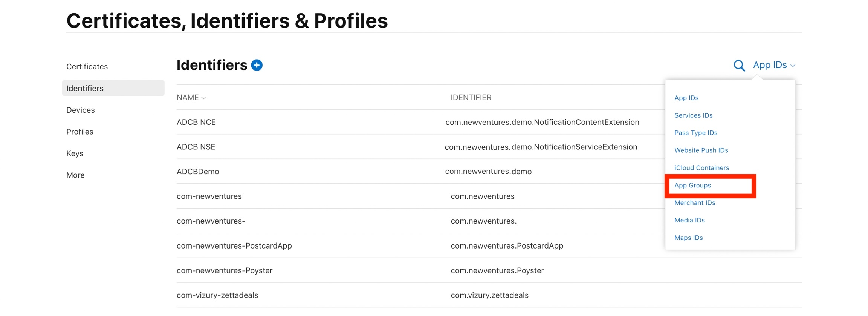
Task: Expand the App IDs filter dropdown
Action: pyautogui.click(x=774, y=65)
